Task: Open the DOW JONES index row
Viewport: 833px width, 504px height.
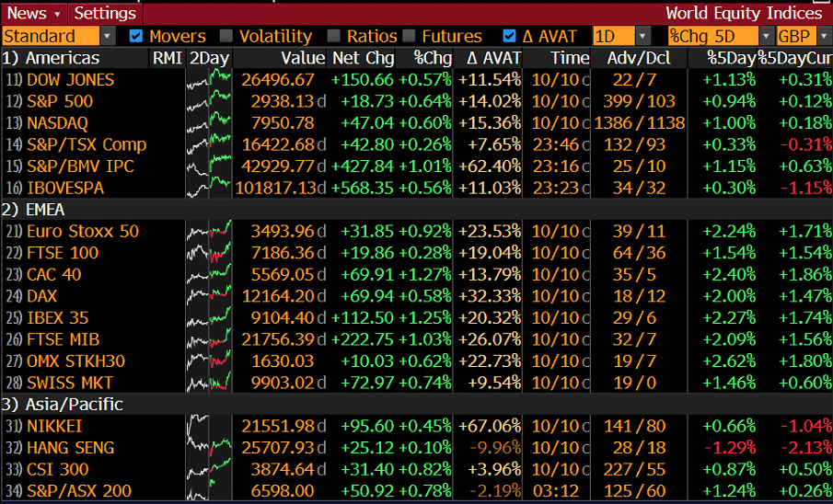Action: [x=71, y=80]
